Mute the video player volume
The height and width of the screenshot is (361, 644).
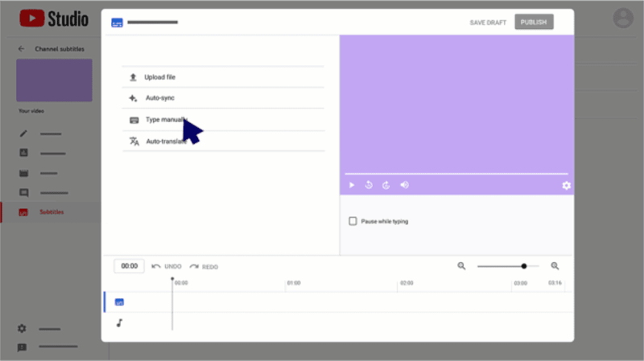pyautogui.click(x=404, y=185)
